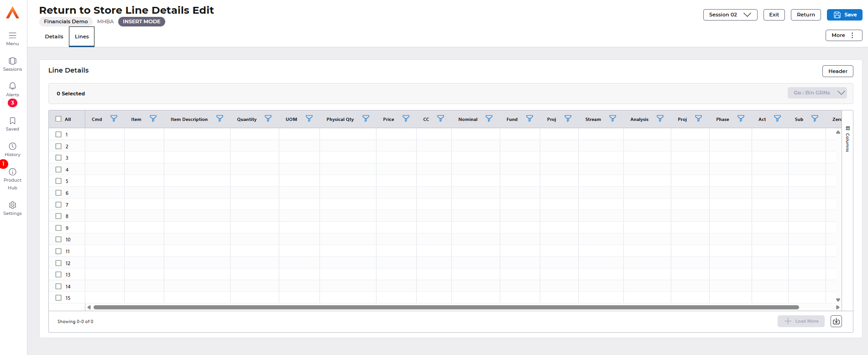
Task: Click the Return button
Action: (806, 15)
